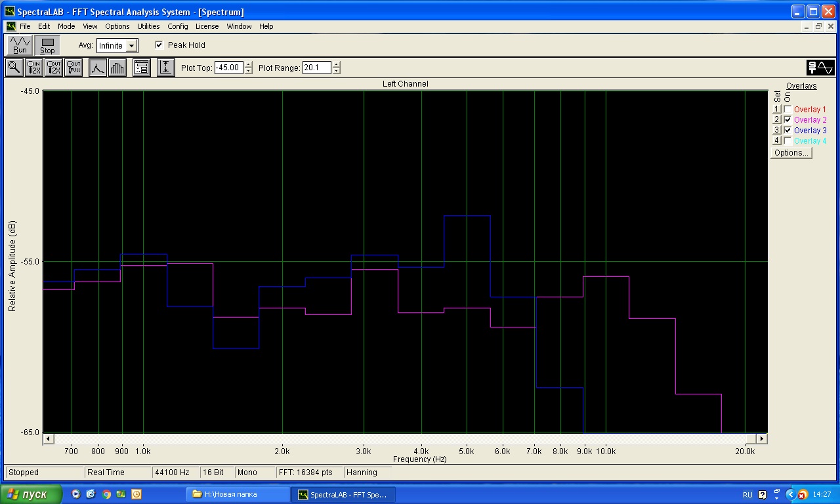Open the Avg dropdown list
The width and height of the screenshot is (840, 504).
[x=131, y=46]
